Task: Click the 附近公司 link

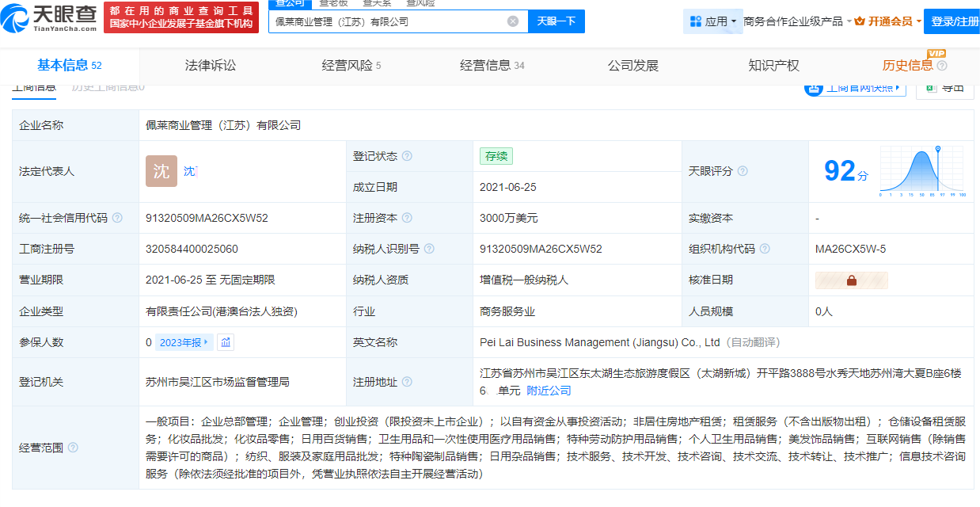Action: [x=549, y=391]
